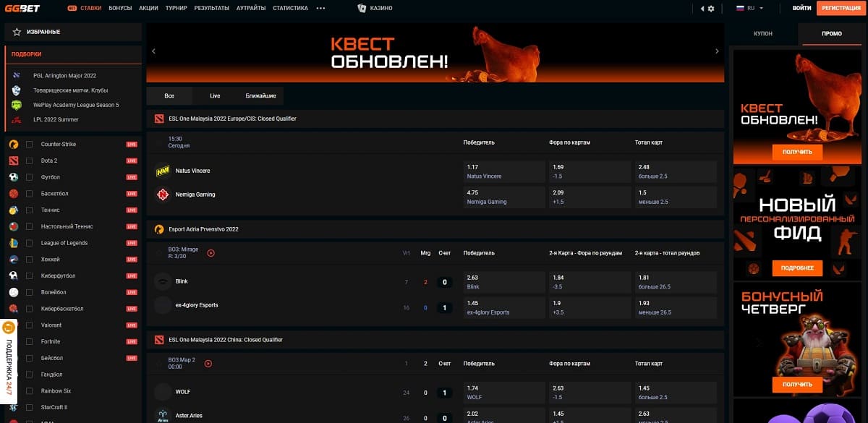868x423 pixels.
Task: Click Получить on Бонусный Четверг promo
Action: 797,384
